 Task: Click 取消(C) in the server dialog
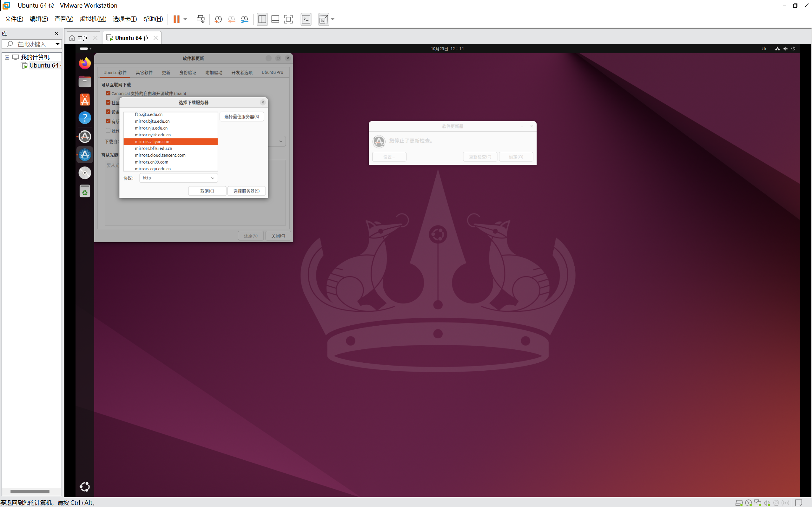[207, 191]
